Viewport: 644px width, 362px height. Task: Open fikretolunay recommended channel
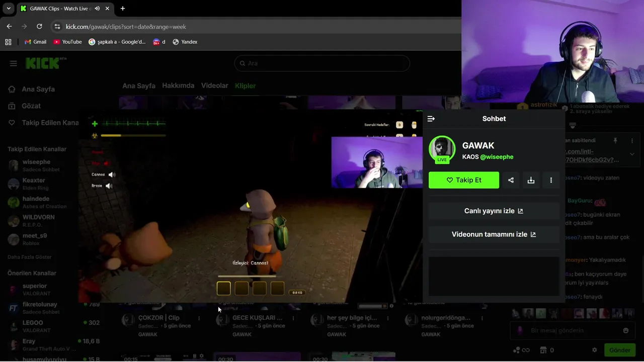[x=40, y=308]
